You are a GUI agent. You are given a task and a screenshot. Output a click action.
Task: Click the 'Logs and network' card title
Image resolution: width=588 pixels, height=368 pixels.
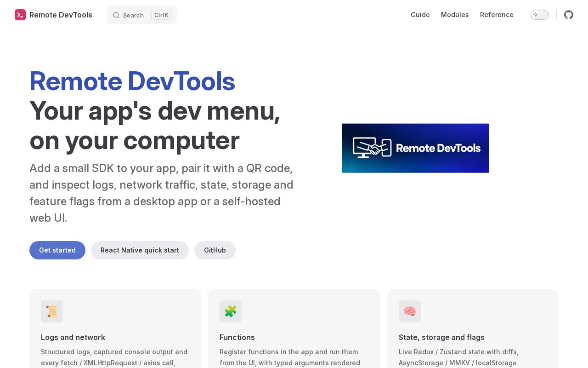(73, 337)
